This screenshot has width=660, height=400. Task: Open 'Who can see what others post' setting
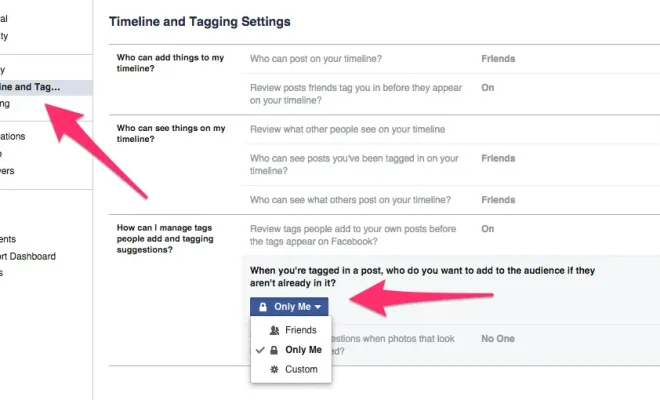(x=350, y=200)
